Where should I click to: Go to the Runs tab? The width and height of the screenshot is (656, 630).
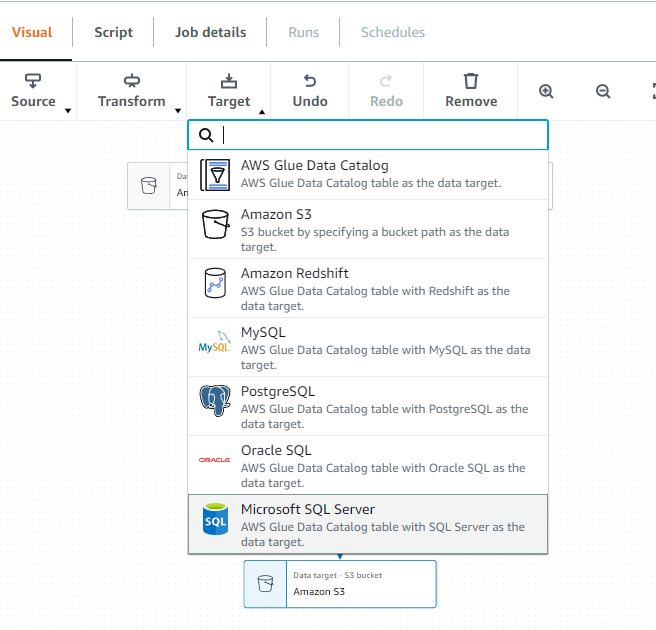[304, 32]
